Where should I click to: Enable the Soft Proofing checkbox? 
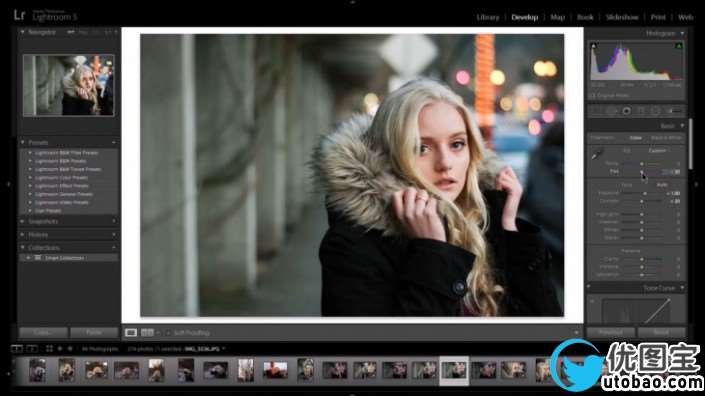pyautogui.click(x=168, y=333)
